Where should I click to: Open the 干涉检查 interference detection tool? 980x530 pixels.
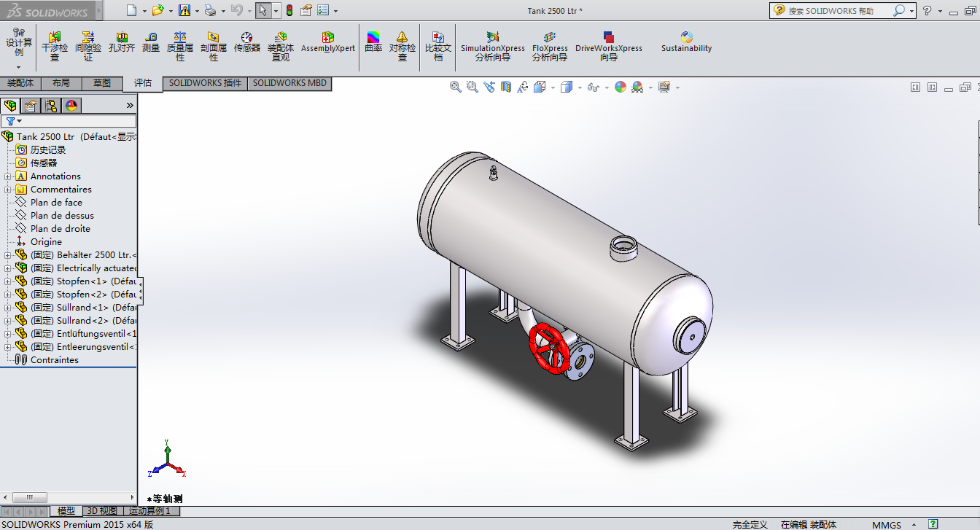(x=55, y=45)
